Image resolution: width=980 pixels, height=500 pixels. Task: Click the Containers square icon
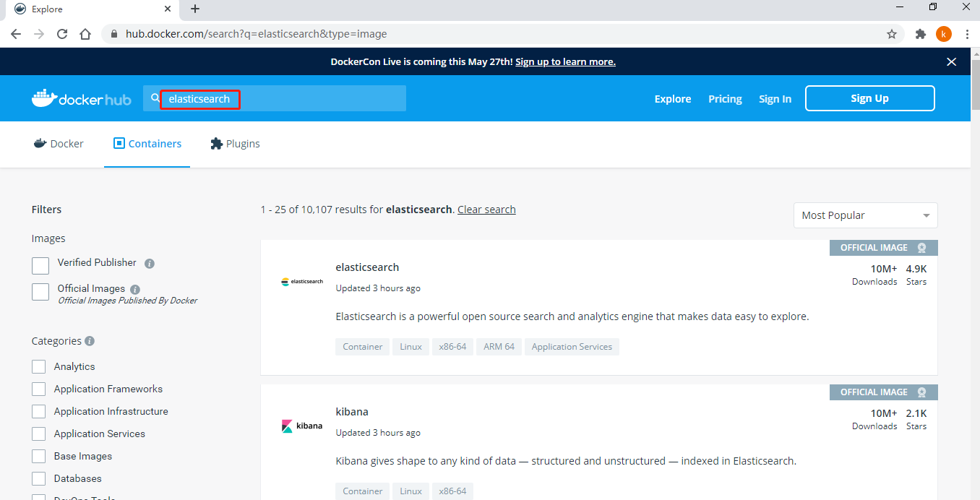coord(119,143)
